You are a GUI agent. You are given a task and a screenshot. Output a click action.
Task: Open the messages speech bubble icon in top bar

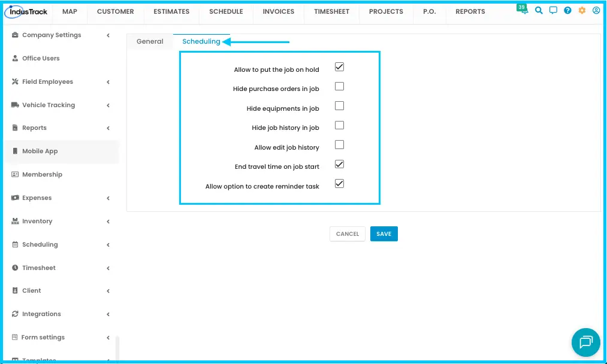point(553,10)
